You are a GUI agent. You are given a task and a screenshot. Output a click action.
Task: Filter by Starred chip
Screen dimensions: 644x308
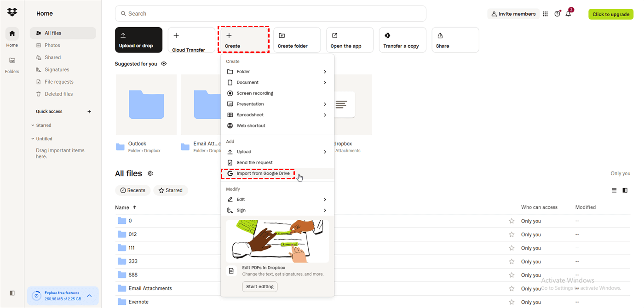pyautogui.click(x=171, y=190)
